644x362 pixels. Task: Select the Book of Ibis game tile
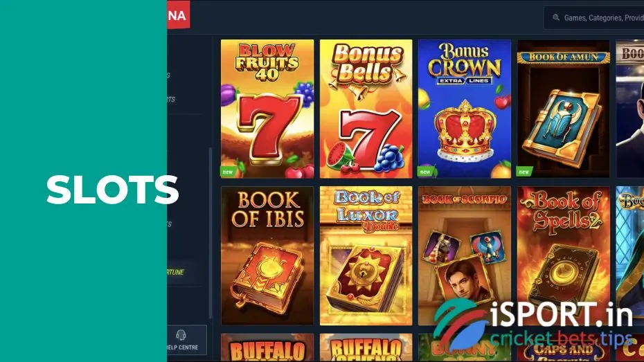click(x=267, y=255)
